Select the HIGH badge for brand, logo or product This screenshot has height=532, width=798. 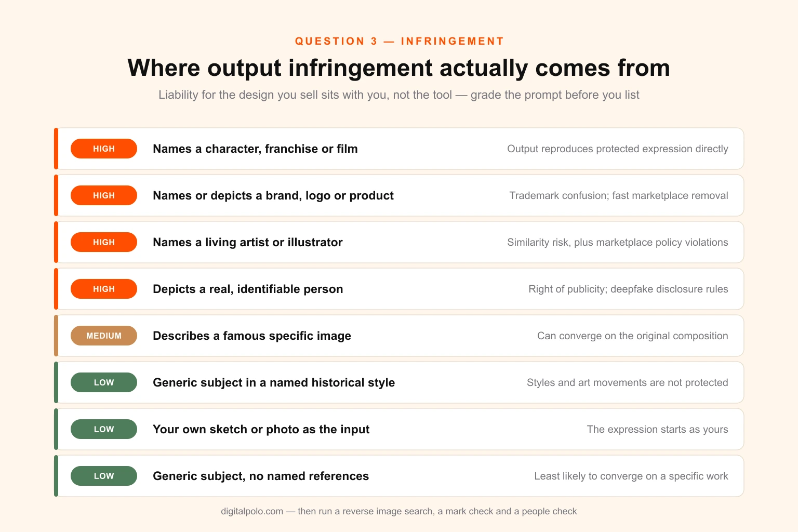104,195
